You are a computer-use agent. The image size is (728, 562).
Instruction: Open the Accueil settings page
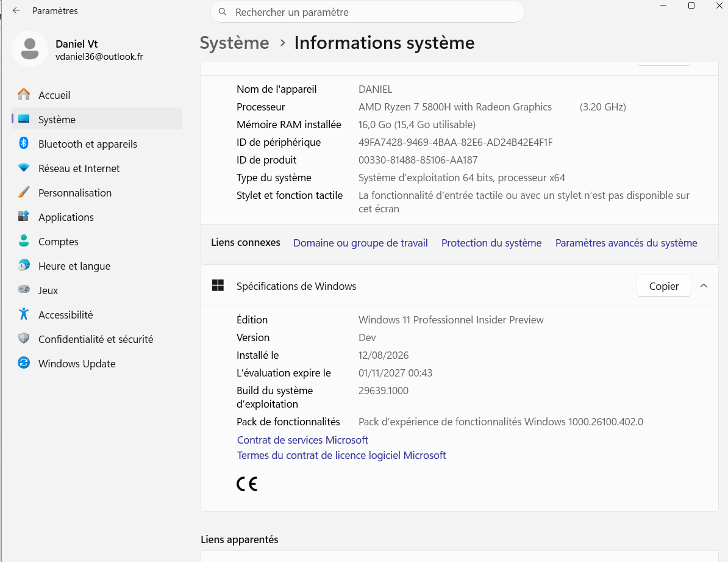[97, 95]
